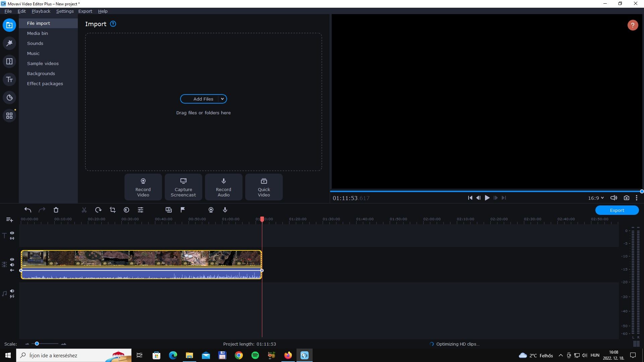Toggle the audio track link icon
Viewport: 644px width, 362px height.
[12, 296]
